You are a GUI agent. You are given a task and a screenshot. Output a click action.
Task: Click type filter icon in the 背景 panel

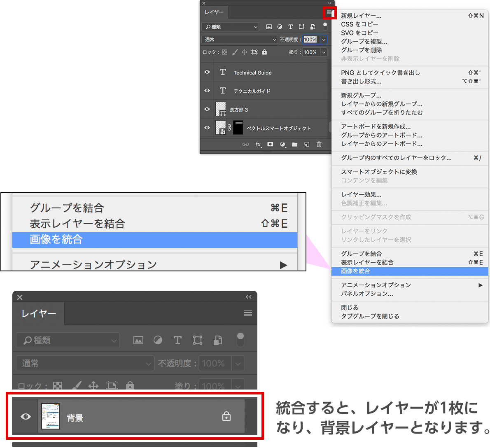177,340
